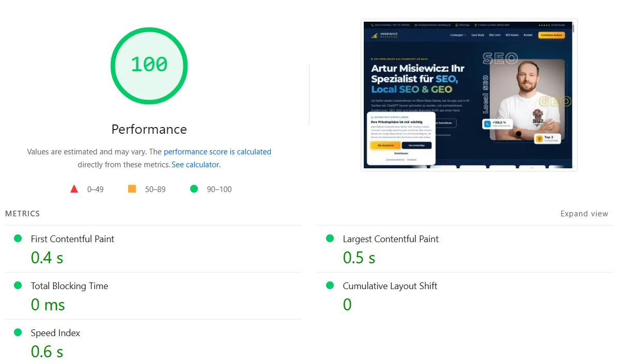The width and height of the screenshot is (619, 364).
Task: Click the '90–100' score range label
Action: click(x=219, y=189)
